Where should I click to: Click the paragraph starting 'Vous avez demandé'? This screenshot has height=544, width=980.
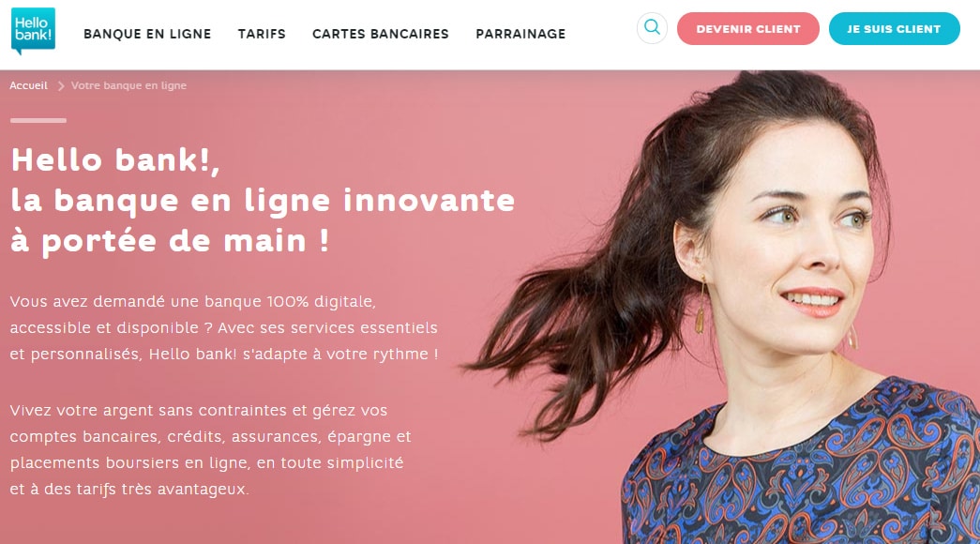(224, 327)
